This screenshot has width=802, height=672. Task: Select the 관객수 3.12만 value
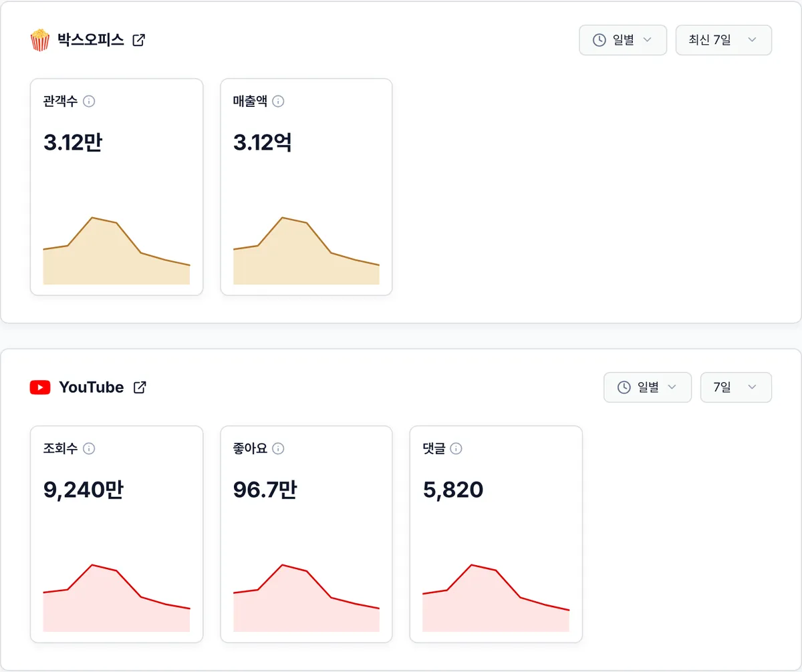[x=73, y=142]
